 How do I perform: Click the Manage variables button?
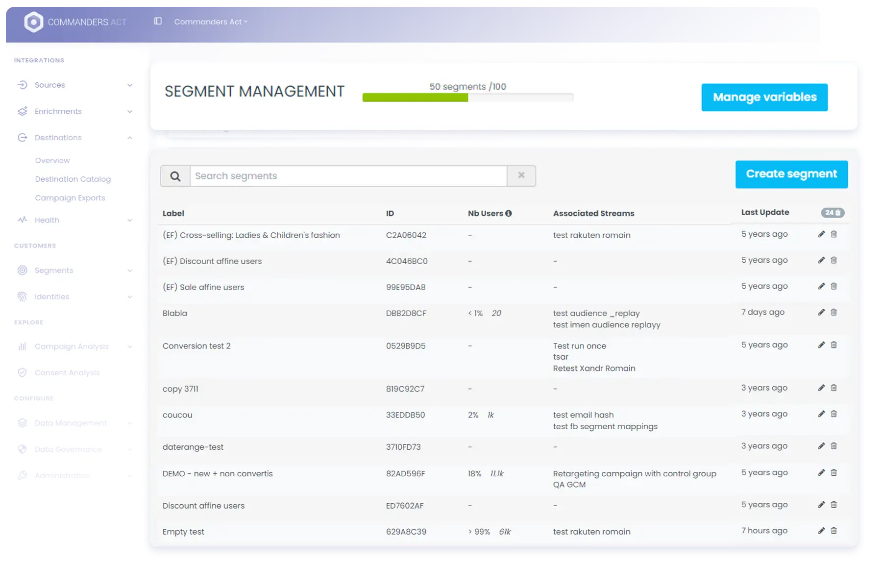tap(764, 97)
